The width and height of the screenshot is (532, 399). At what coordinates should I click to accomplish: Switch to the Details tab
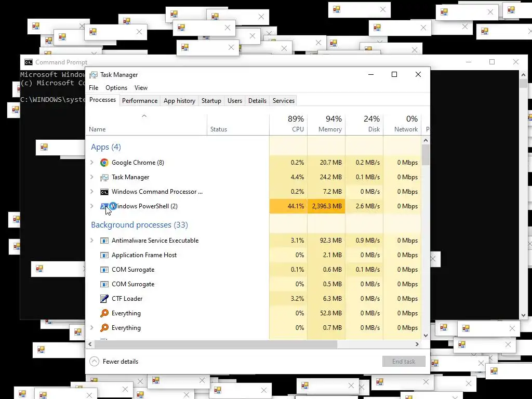[258, 101]
